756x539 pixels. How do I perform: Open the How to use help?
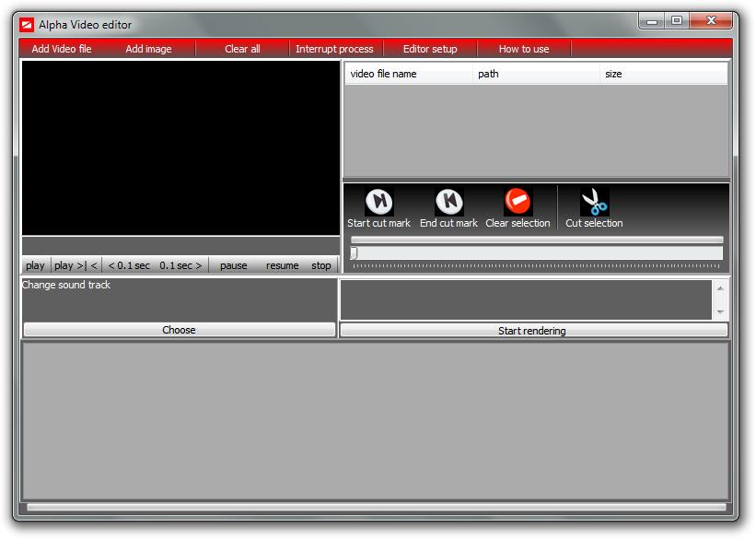click(524, 49)
